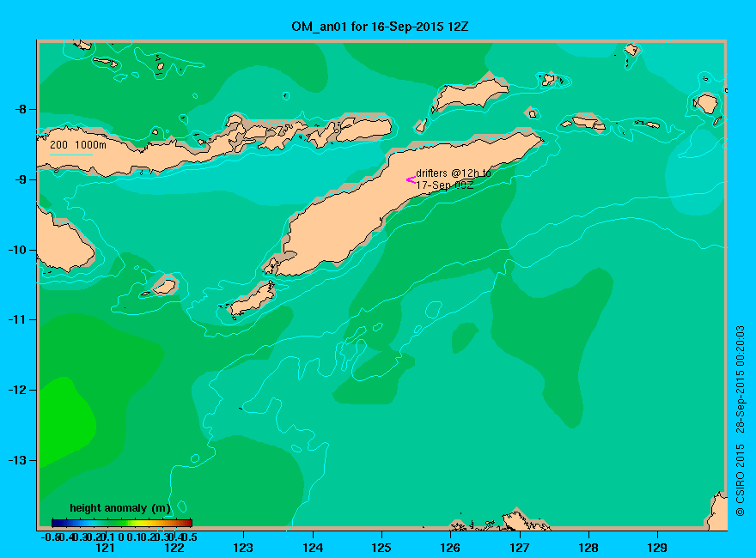Click the 123 longitude axis label
The height and width of the screenshot is (558, 756).
(243, 548)
